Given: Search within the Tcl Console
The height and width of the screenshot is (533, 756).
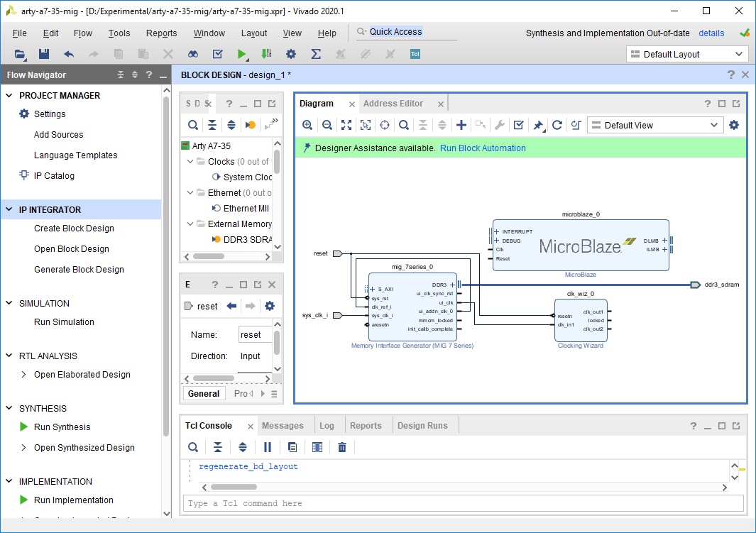Looking at the screenshot, I should coord(193,447).
